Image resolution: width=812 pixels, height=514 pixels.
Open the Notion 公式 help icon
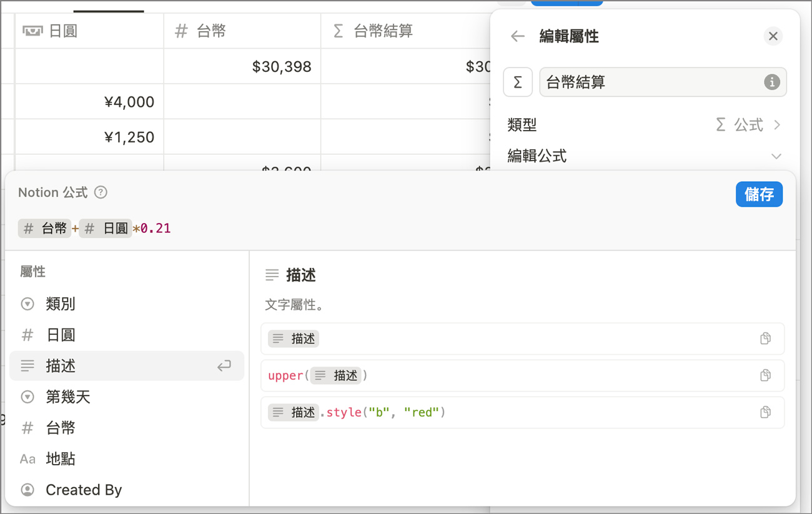click(x=101, y=192)
